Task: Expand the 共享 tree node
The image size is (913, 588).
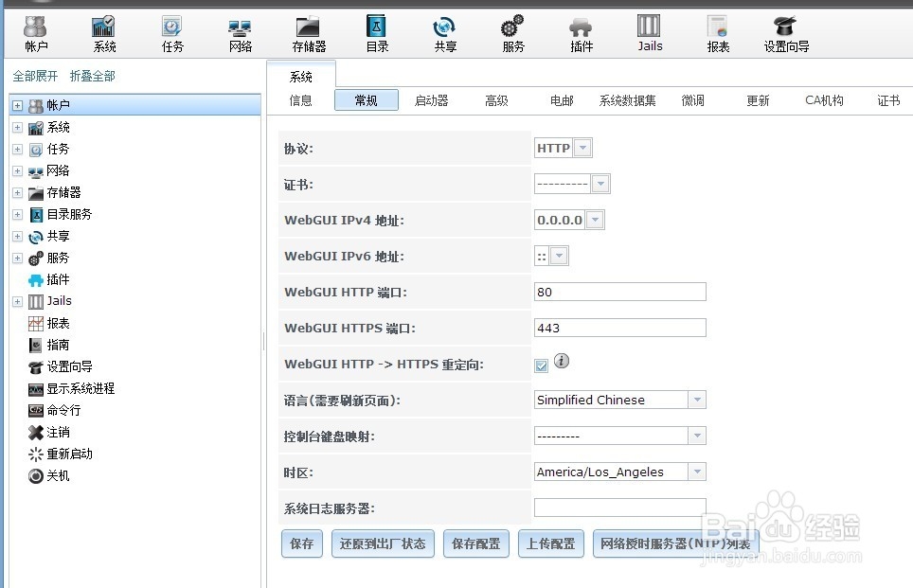Action: tap(17, 237)
